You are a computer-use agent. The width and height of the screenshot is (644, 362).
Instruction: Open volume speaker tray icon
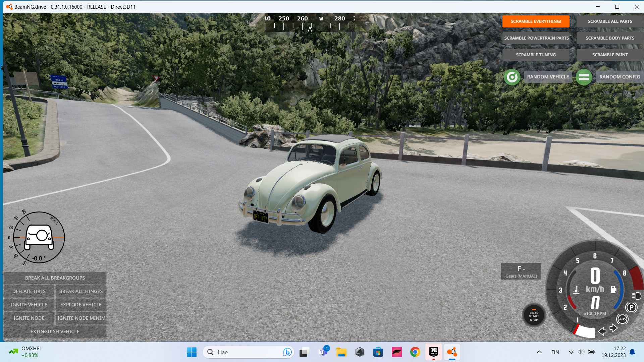click(x=581, y=352)
